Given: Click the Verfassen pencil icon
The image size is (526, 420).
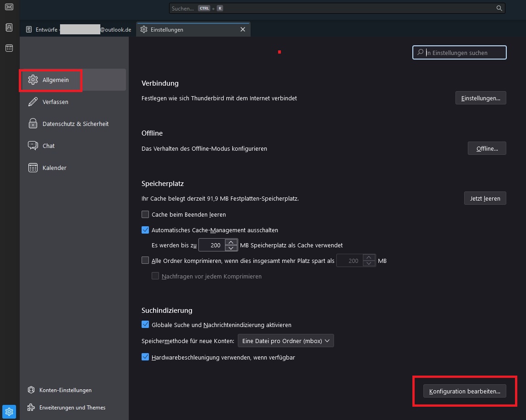Looking at the screenshot, I should [x=33, y=102].
